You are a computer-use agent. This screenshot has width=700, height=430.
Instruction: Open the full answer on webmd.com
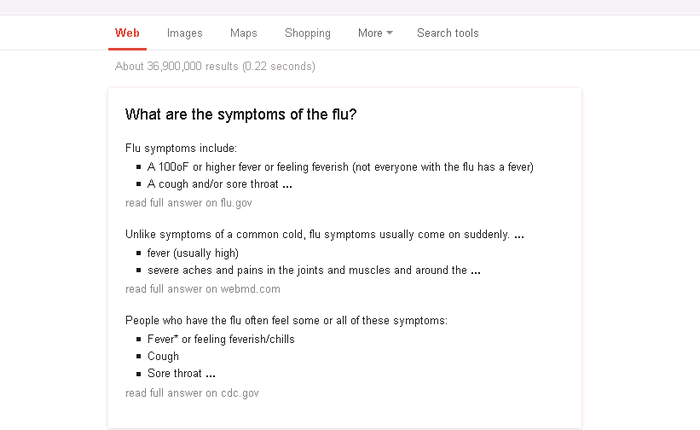tap(202, 289)
